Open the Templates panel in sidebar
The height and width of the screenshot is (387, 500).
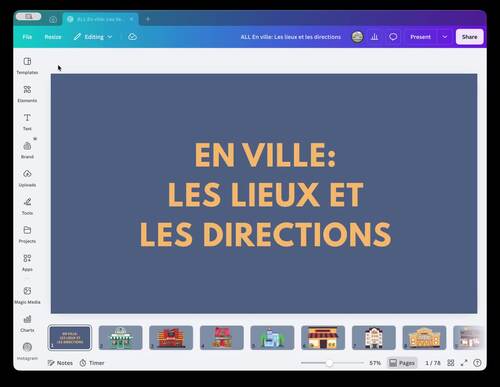[27, 66]
